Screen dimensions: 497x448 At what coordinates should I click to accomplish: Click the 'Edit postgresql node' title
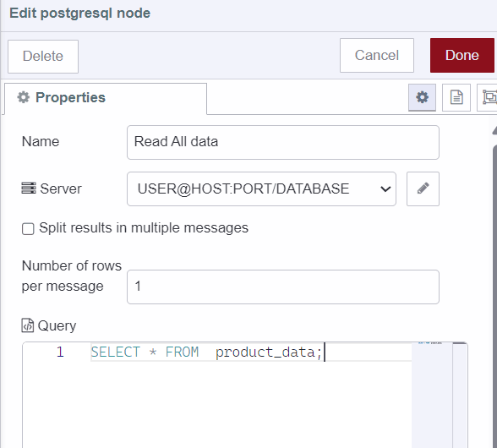tap(79, 14)
